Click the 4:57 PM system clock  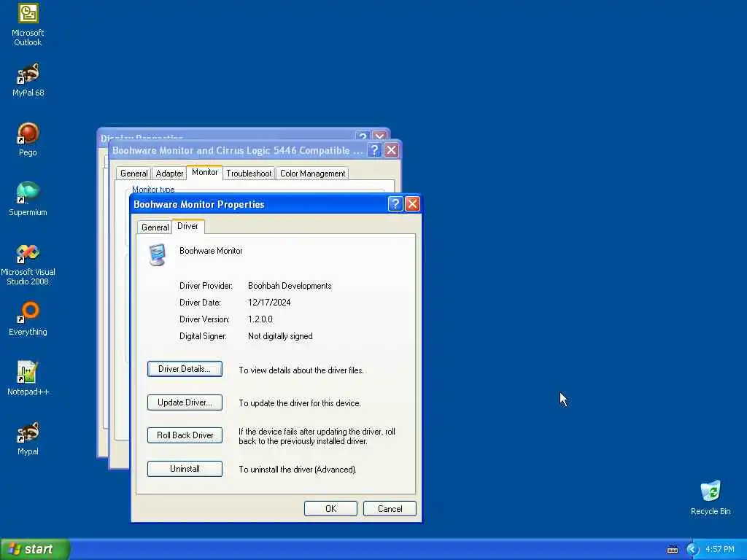coord(720,550)
